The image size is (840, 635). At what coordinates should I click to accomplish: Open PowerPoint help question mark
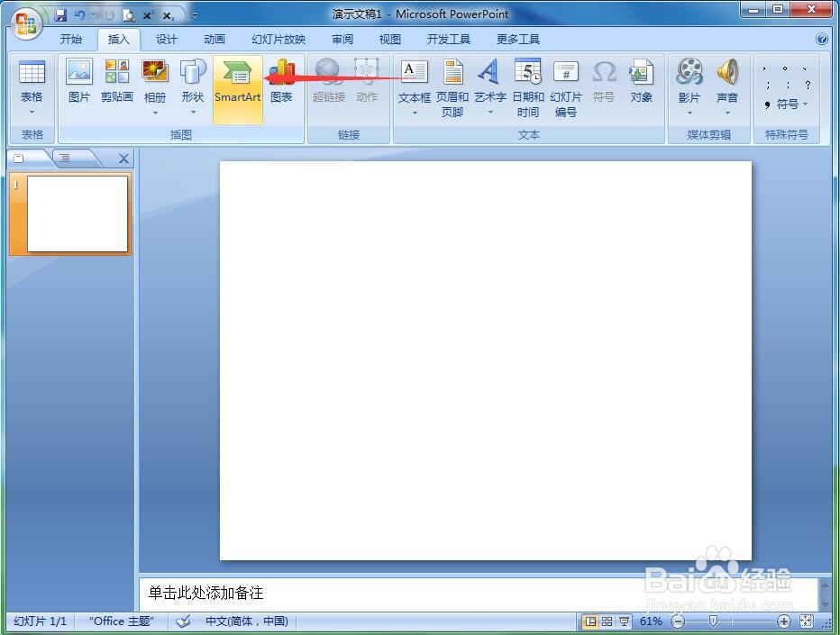click(x=821, y=39)
